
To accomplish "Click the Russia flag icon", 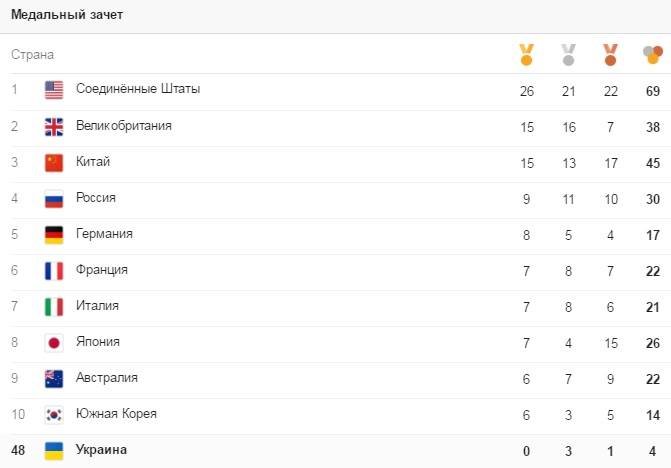I will tap(54, 198).
